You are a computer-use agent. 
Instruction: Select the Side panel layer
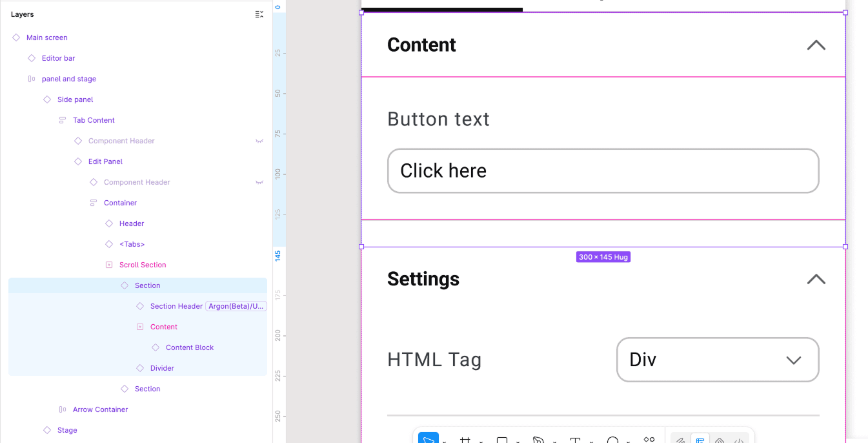75,99
